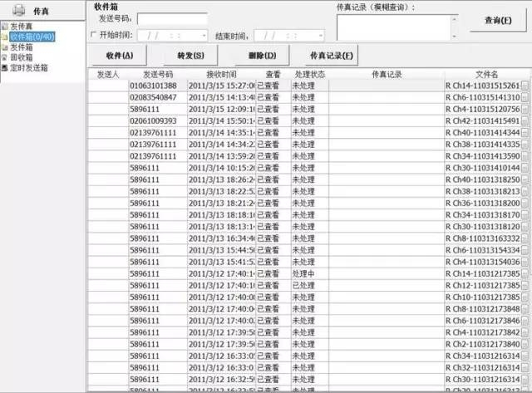Click the 回收箱 recycle icon
Screen dimensions: 532x393
tap(5, 57)
